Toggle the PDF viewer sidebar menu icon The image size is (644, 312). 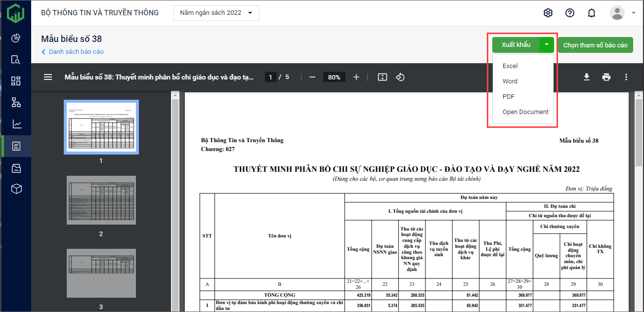click(48, 77)
